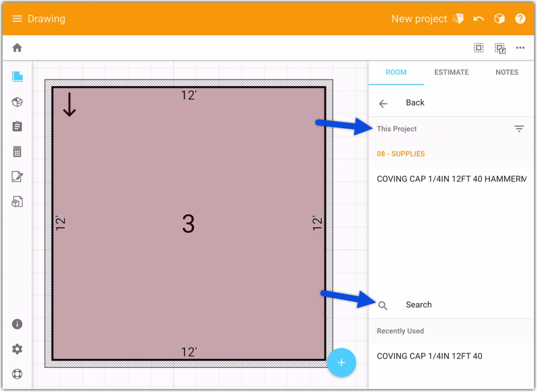Viewport: 537px width, 392px height.
Task: Open the help question mark icon
Action: 520,19
